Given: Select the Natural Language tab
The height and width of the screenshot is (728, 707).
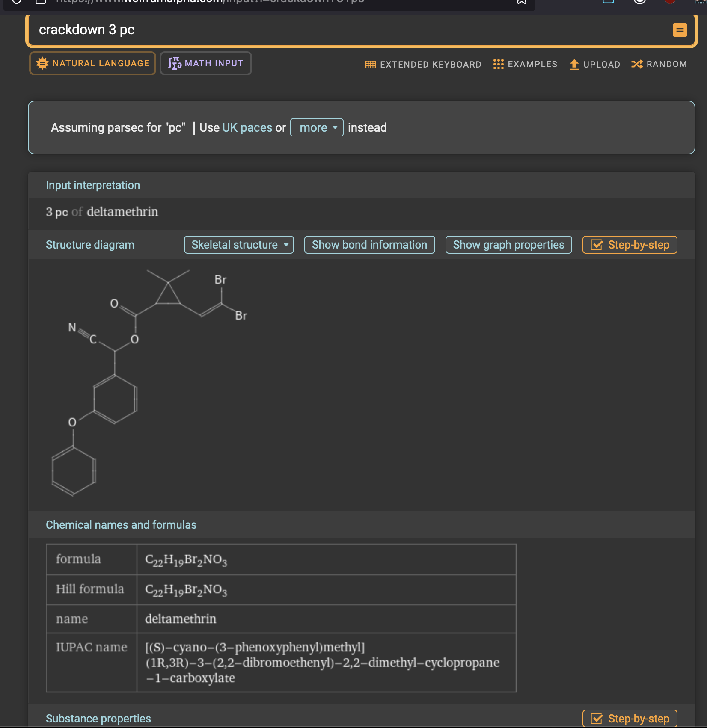Looking at the screenshot, I should (92, 63).
